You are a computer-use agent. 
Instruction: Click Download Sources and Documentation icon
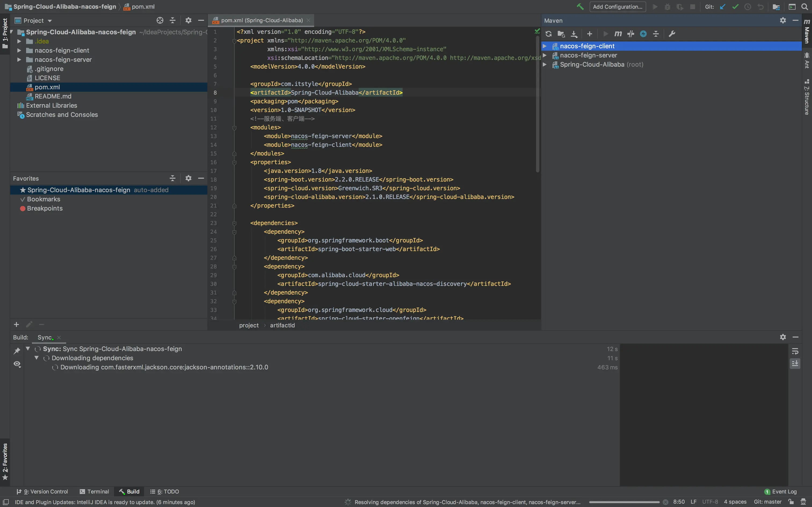(574, 34)
